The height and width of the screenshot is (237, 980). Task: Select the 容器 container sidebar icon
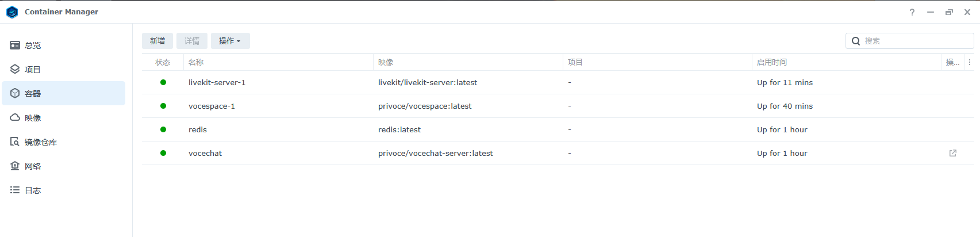[15, 94]
